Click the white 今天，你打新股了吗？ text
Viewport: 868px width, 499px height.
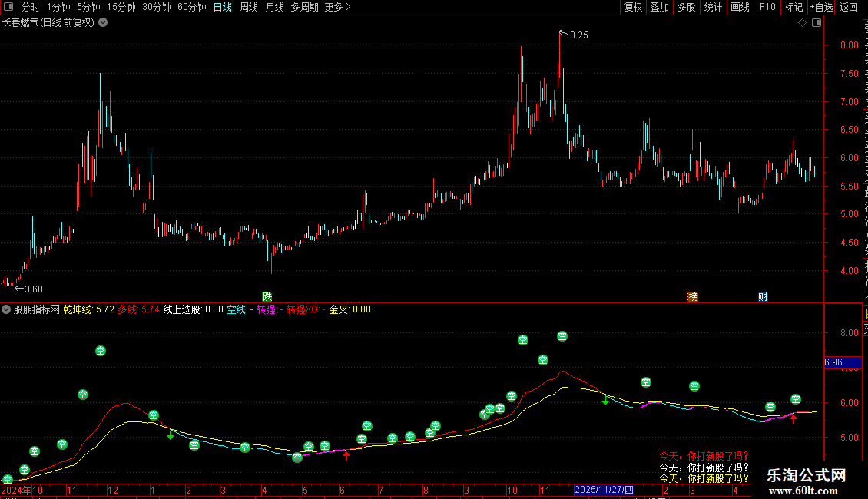(704, 468)
